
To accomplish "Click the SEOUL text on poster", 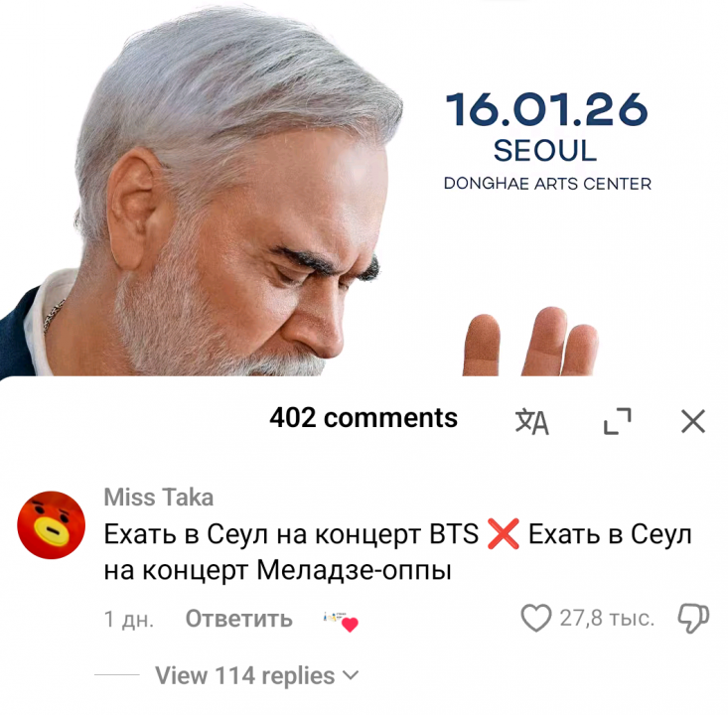I will 545,150.
